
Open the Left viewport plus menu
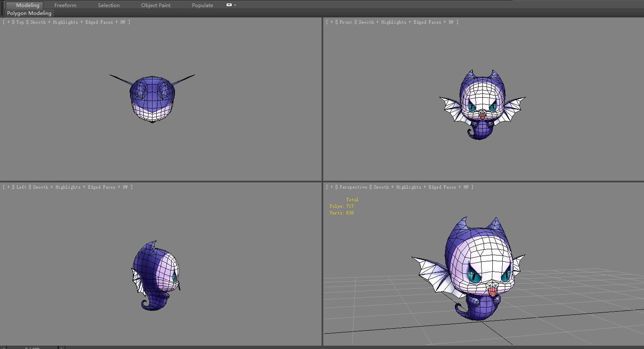[x=8, y=187]
